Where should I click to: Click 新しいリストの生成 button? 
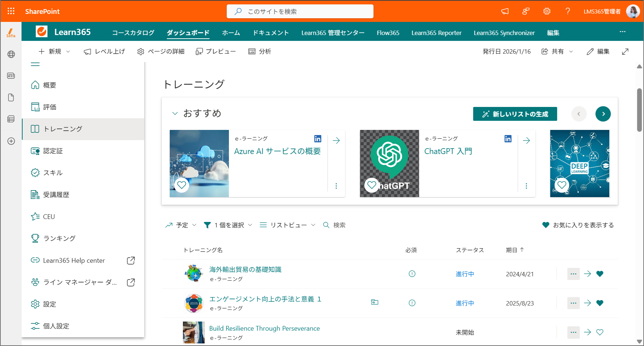pos(515,114)
